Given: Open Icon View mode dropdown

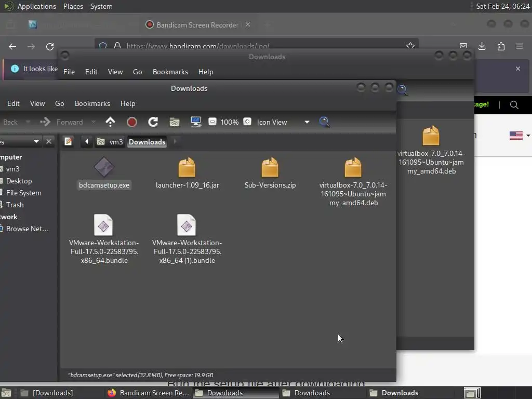Looking at the screenshot, I should [283, 122].
